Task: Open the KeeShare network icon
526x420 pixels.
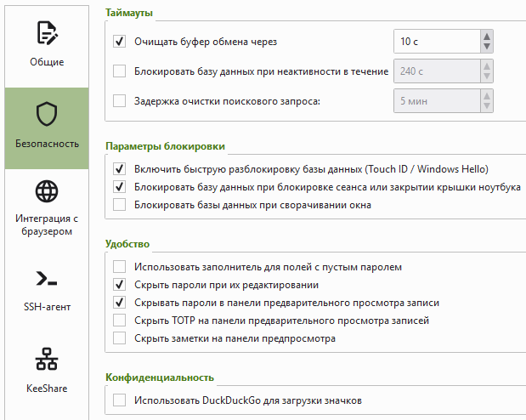Action: pyautogui.click(x=46, y=359)
